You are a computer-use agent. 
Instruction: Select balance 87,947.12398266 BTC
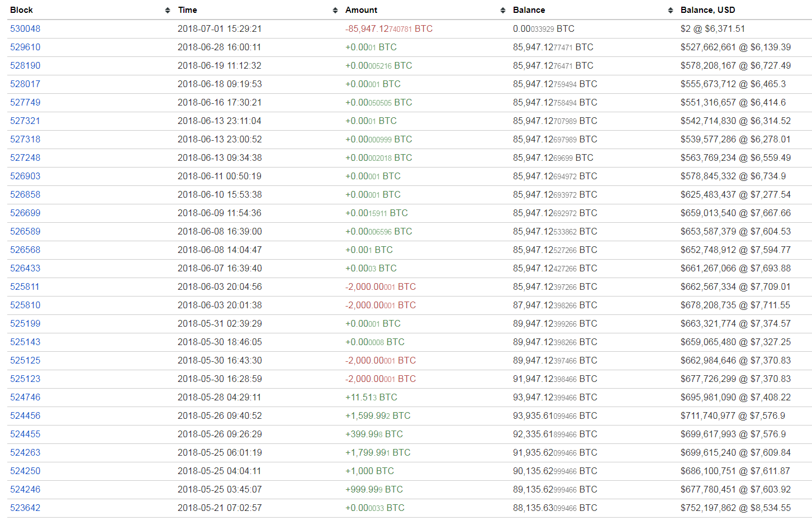coord(555,305)
